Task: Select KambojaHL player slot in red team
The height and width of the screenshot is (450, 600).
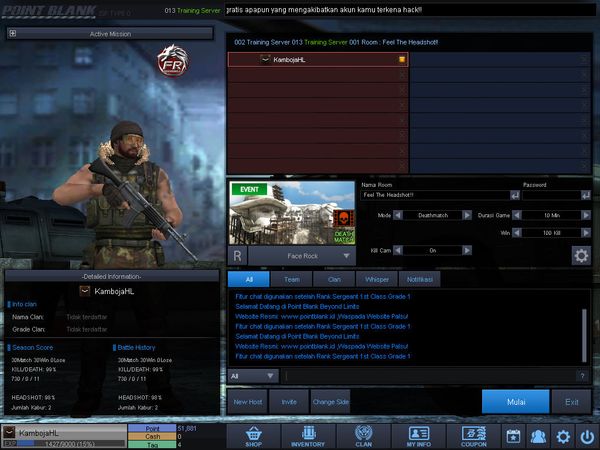Action: (318, 59)
